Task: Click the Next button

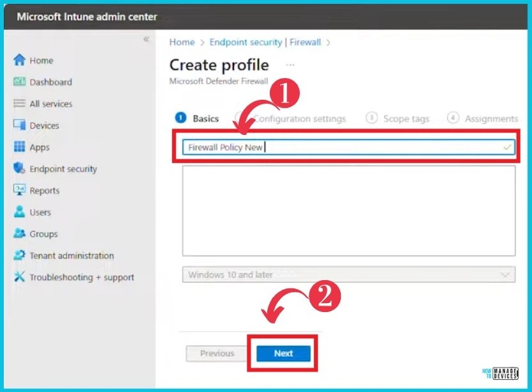Action: pos(283,353)
